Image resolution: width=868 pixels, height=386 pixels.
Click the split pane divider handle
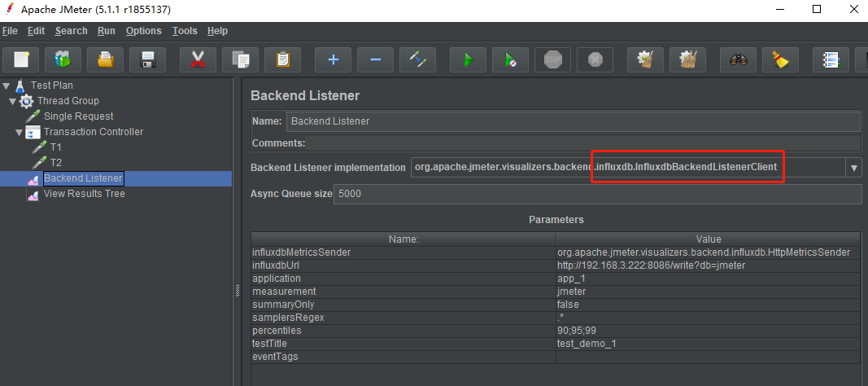(238, 290)
